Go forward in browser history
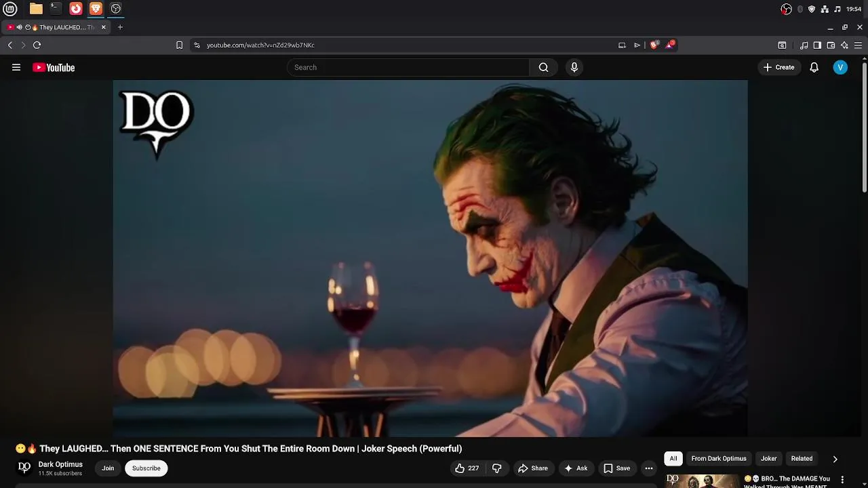 click(x=23, y=45)
